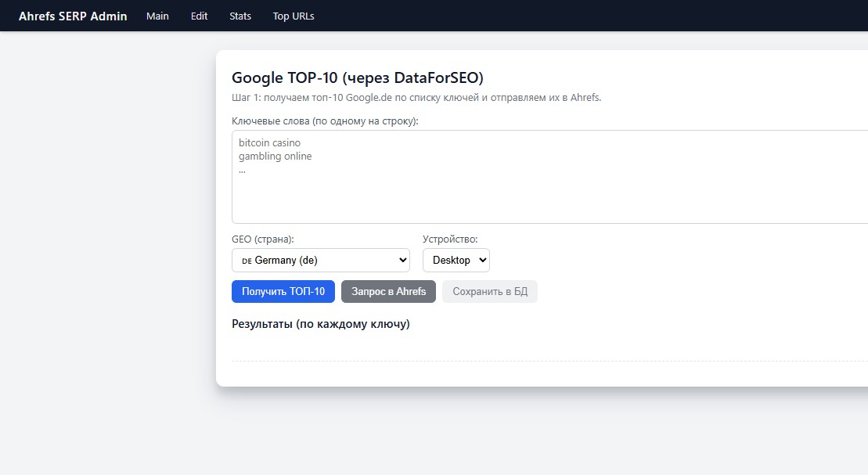
Task: Expand the Germany (de) country selector chevron
Action: (402, 259)
